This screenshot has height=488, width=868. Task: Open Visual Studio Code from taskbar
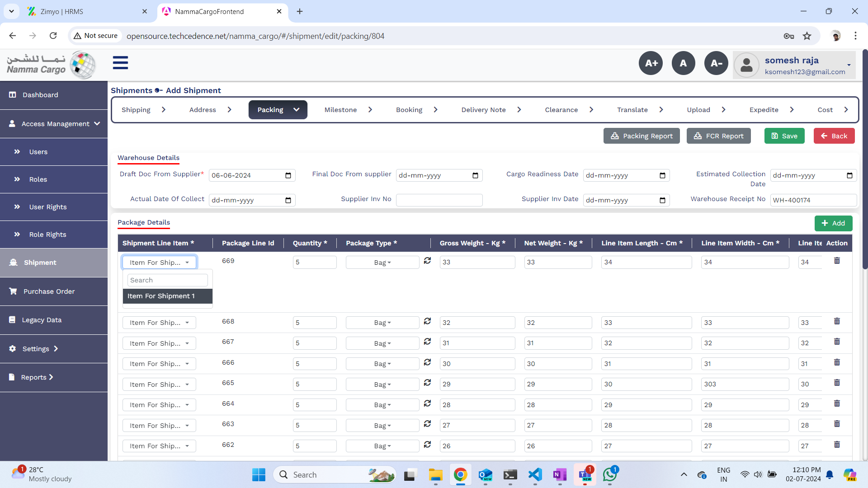535,474
